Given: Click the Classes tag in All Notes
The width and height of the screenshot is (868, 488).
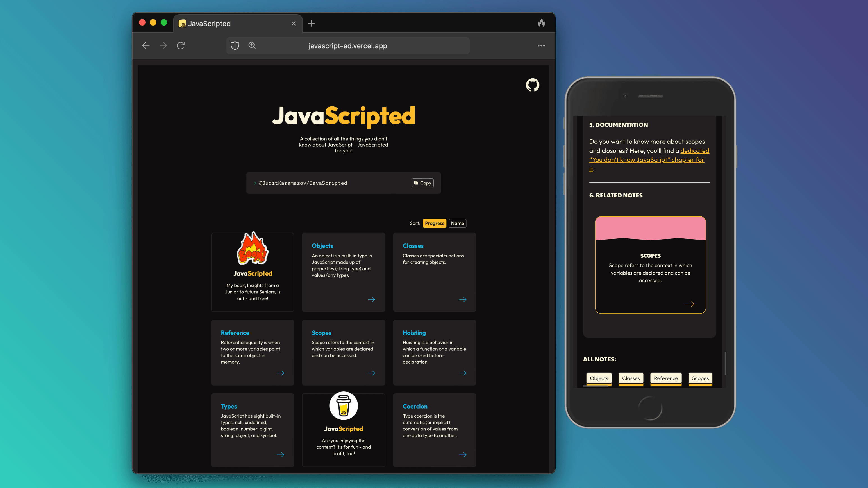Looking at the screenshot, I should (x=631, y=378).
